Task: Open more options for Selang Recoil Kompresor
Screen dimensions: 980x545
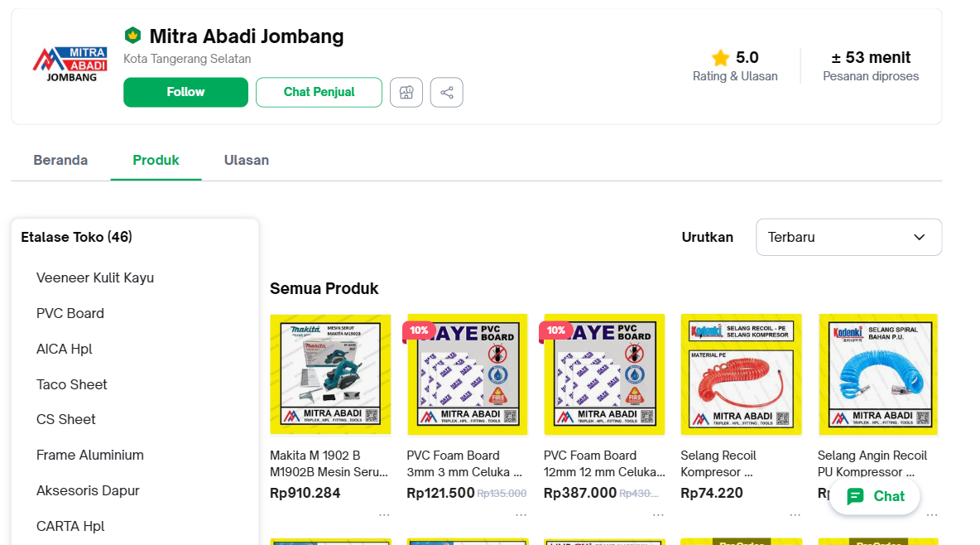Action: point(795,514)
